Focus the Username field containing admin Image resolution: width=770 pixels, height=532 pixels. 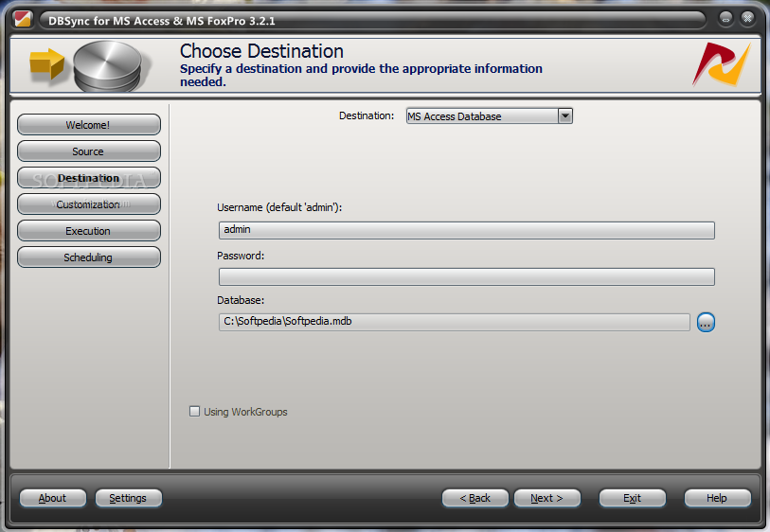tap(467, 230)
